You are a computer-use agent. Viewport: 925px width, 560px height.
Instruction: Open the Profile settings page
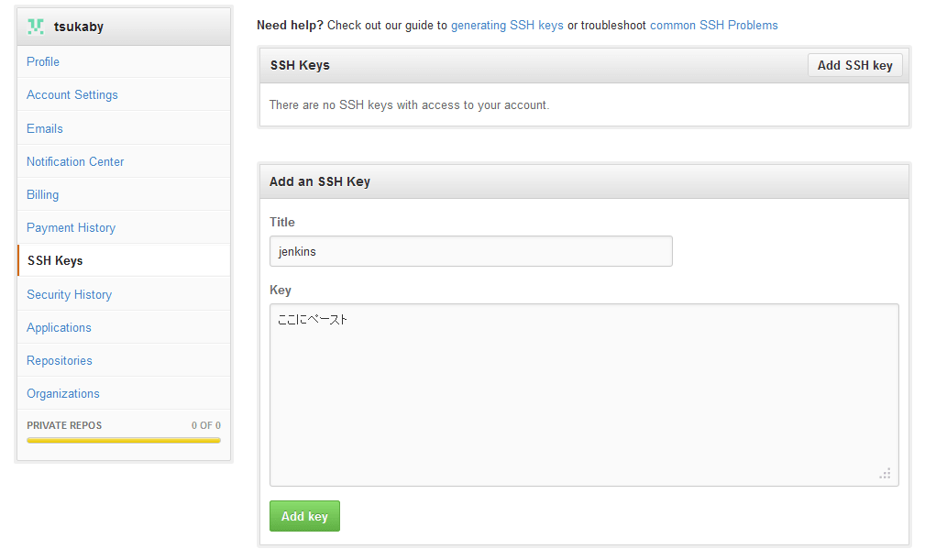(43, 61)
